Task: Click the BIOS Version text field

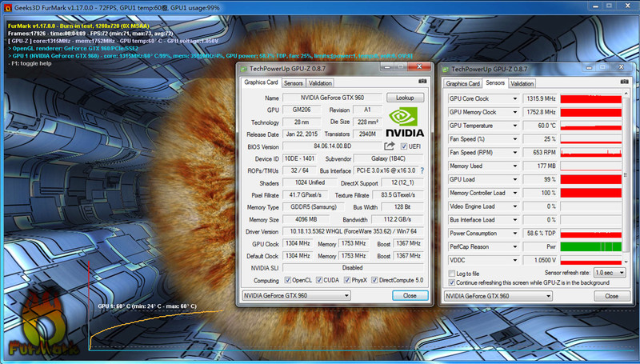Action: [332, 146]
